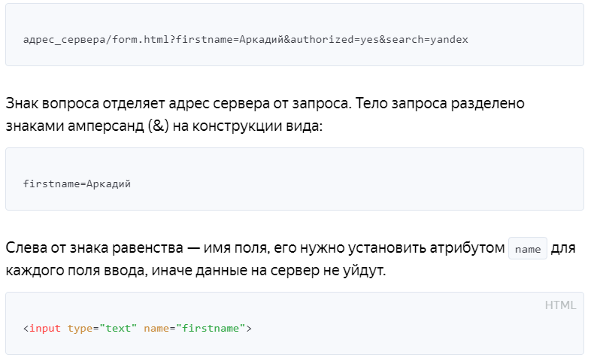
Task: Click 'search=yandex' parameter in the URL
Action: (426, 40)
